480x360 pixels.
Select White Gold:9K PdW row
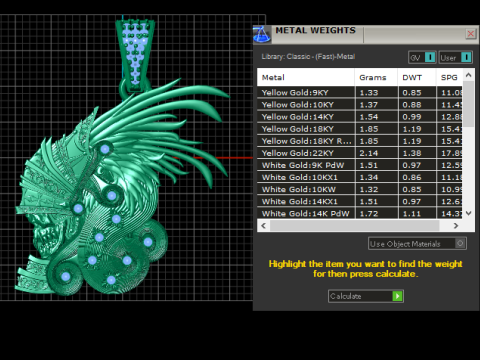360,165
